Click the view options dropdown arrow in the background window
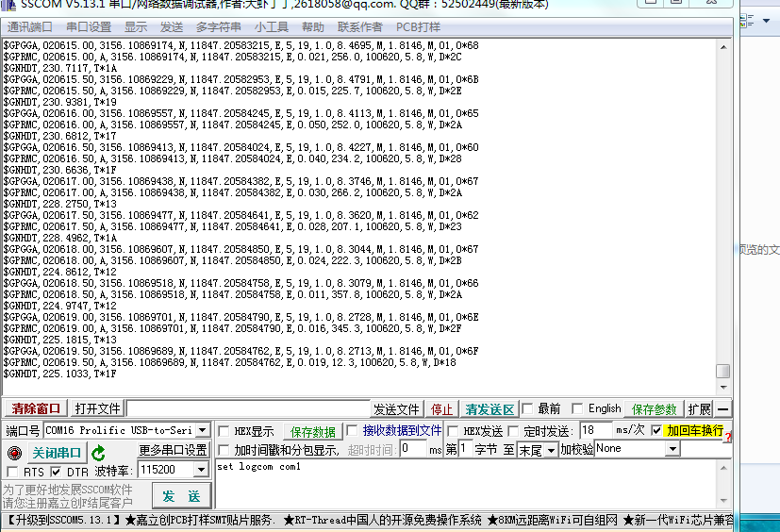 [767, 21]
